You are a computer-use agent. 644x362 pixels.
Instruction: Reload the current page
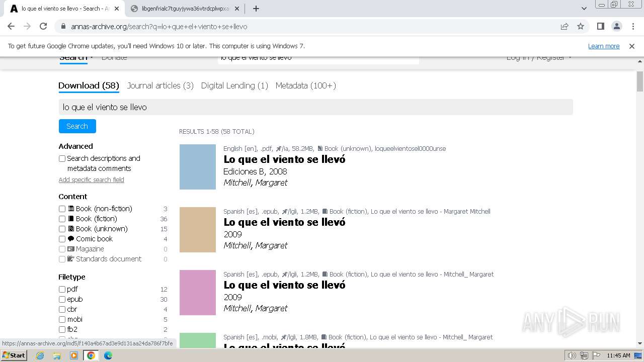tap(43, 27)
